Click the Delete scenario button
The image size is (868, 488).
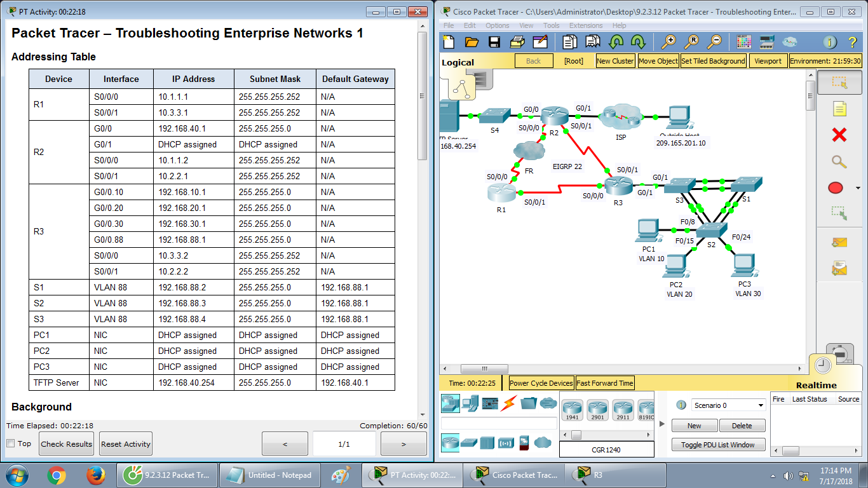tap(742, 426)
